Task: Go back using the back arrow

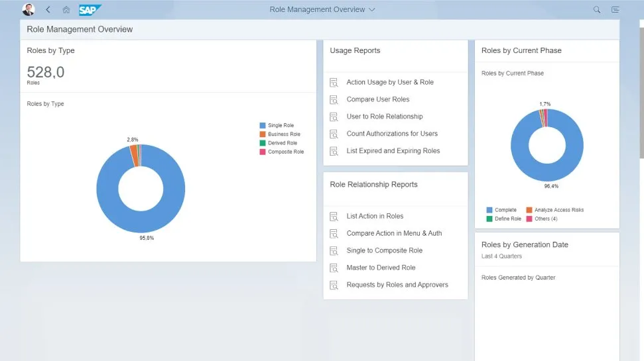Action: tap(48, 10)
